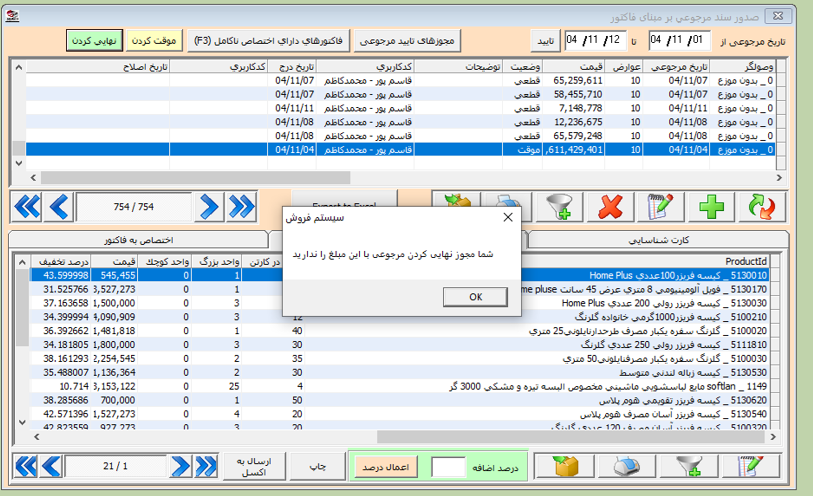Click the funnel filter icon in bottom toolbar

pyautogui.click(x=689, y=467)
